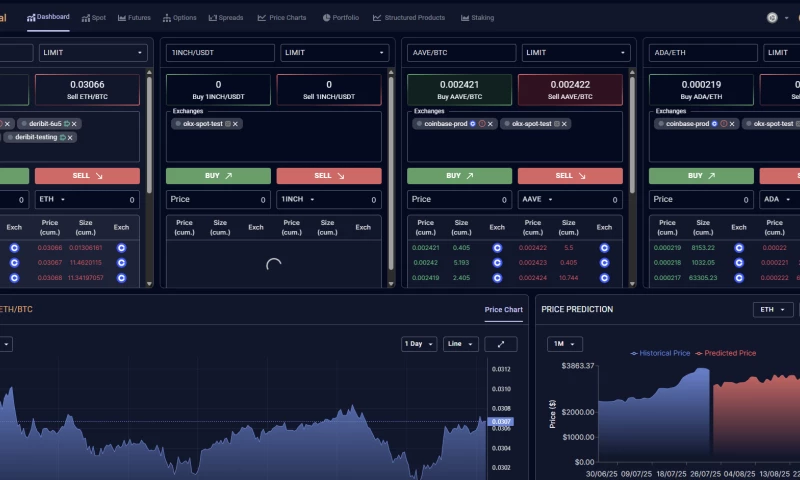The width and height of the screenshot is (800, 480).
Task: Click the exchange icon next to AAVE ask size 10.744
Action: point(604,278)
